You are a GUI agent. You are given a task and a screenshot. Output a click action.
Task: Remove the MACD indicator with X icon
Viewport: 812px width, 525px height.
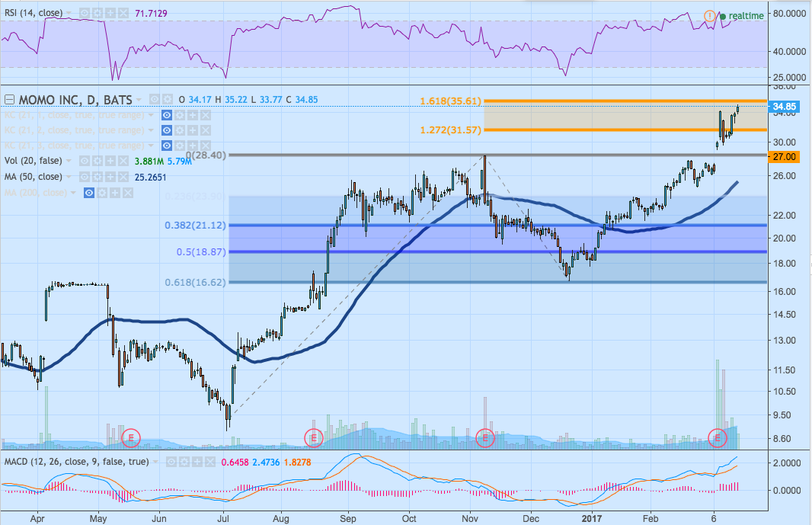(x=209, y=462)
